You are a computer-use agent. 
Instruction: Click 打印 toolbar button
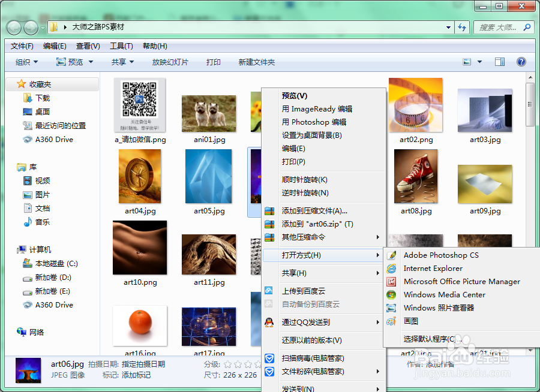point(214,62)
